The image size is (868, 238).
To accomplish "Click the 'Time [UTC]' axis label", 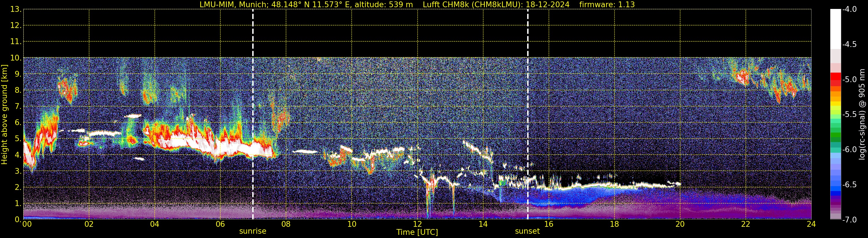I will (417, 232).
